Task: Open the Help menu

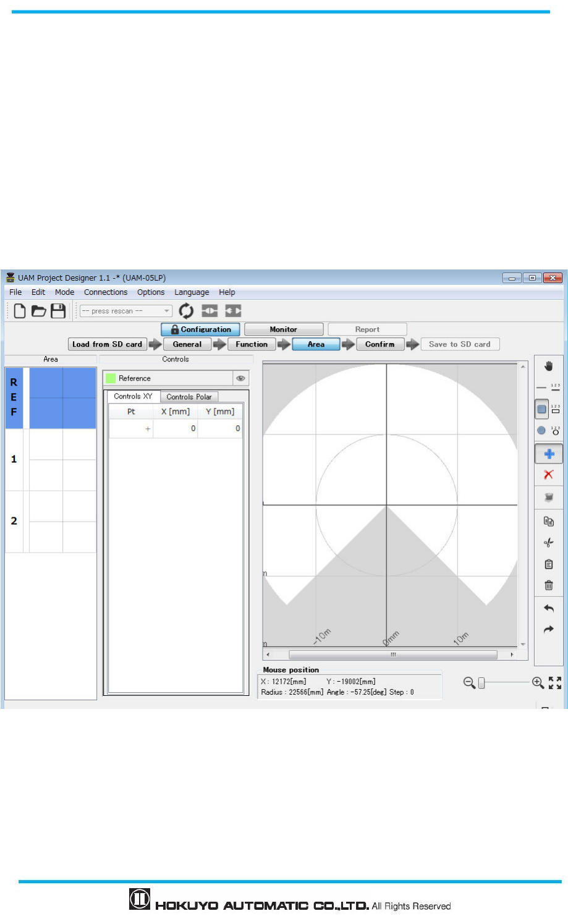Action: coord(227,292)
